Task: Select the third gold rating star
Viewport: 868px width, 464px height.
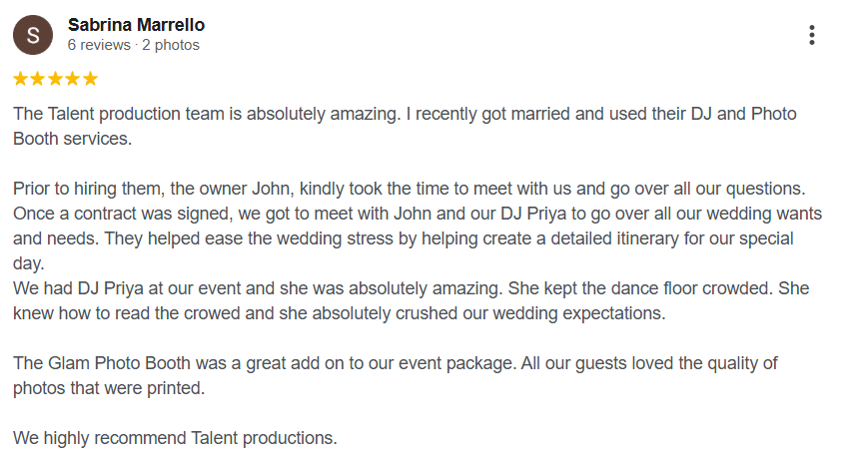Action: pyautogui.click(x=55, y=79)
